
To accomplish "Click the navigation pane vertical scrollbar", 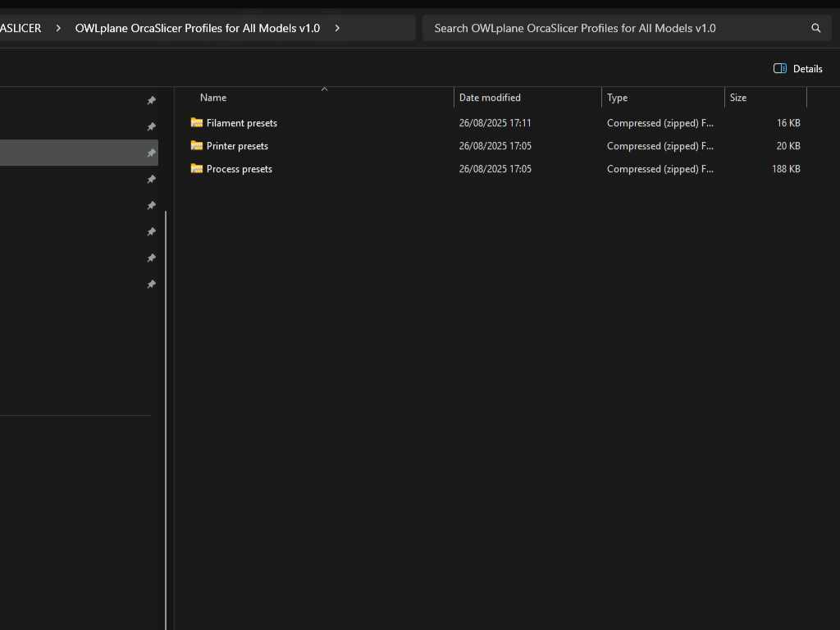I will [x=167, y=410].
